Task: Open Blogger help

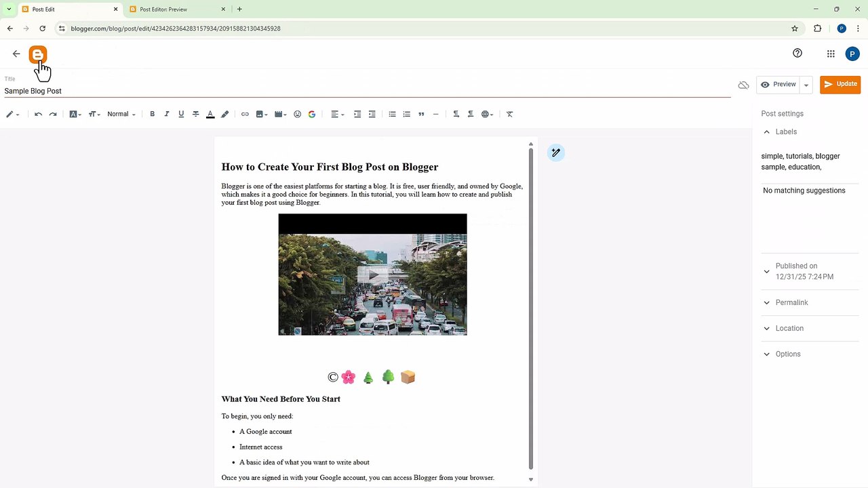Action: coord(797,54)
